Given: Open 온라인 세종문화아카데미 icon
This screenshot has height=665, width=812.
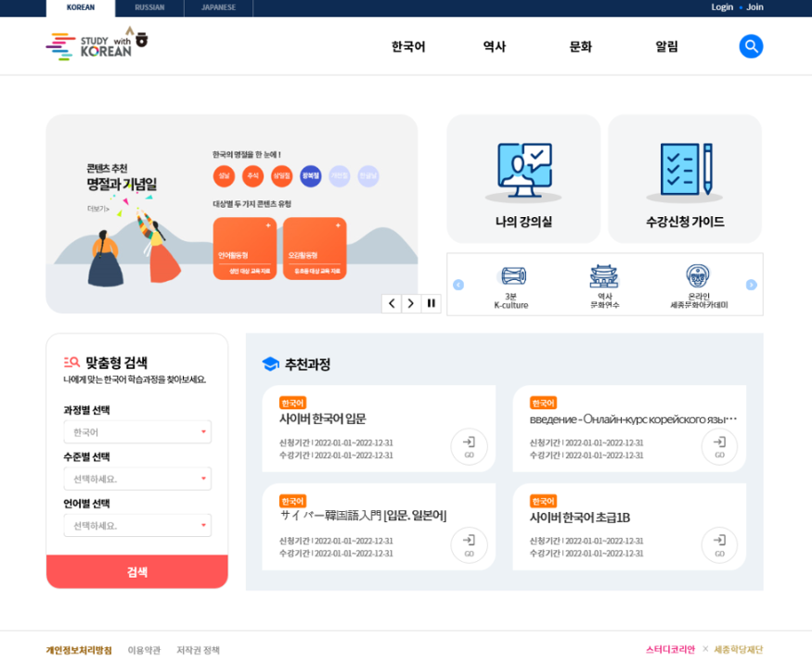Looking at the screenshot, I should click(x=698, y=276).
